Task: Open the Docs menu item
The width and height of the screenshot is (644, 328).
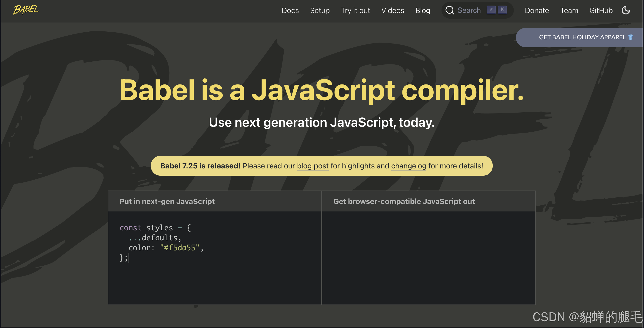Action: click(290, 10)
